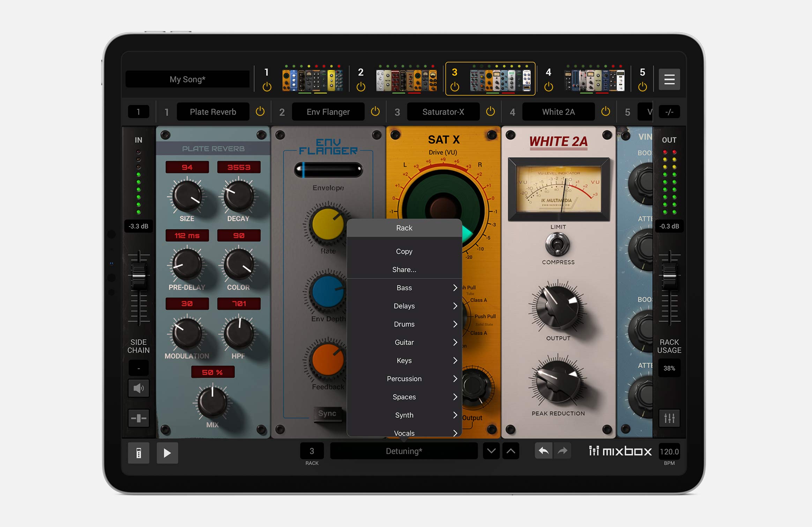Click the -/- button at top right

tap(669, 112)
